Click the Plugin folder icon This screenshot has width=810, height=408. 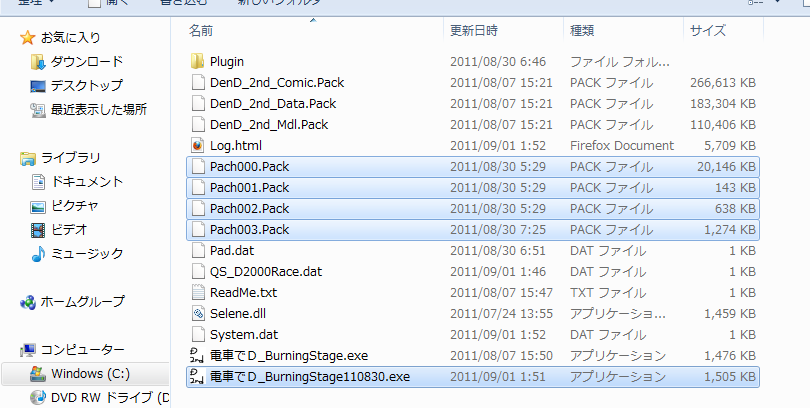click(x=197, y=61)
